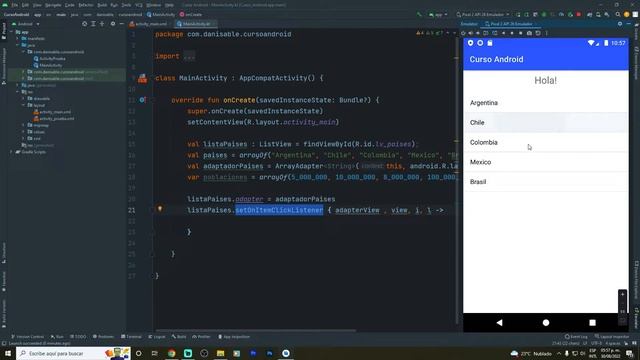Hide the Project panel with minus icon

pyautogui.click(x=122, y=24)
